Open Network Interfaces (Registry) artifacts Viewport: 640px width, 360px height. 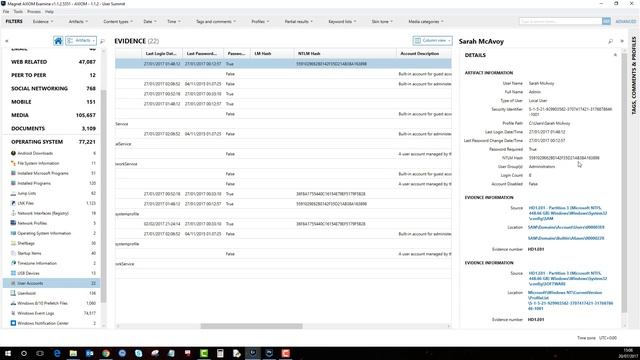click(x=53, y=213)
